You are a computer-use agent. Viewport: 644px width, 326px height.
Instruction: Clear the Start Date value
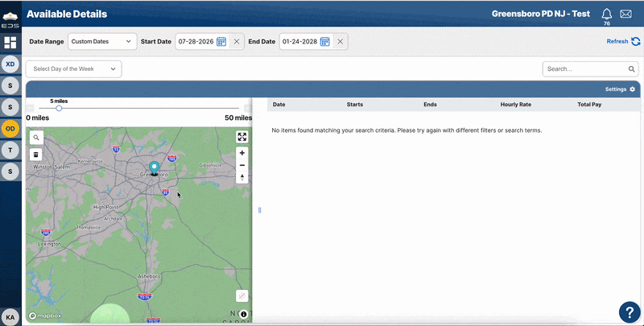[237, 42]
